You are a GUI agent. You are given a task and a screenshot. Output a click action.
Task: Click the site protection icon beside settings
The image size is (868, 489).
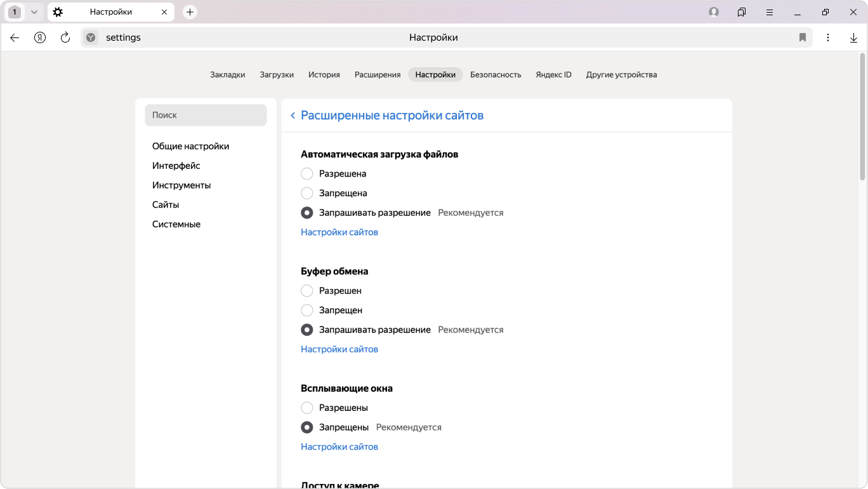pos(91,38)
